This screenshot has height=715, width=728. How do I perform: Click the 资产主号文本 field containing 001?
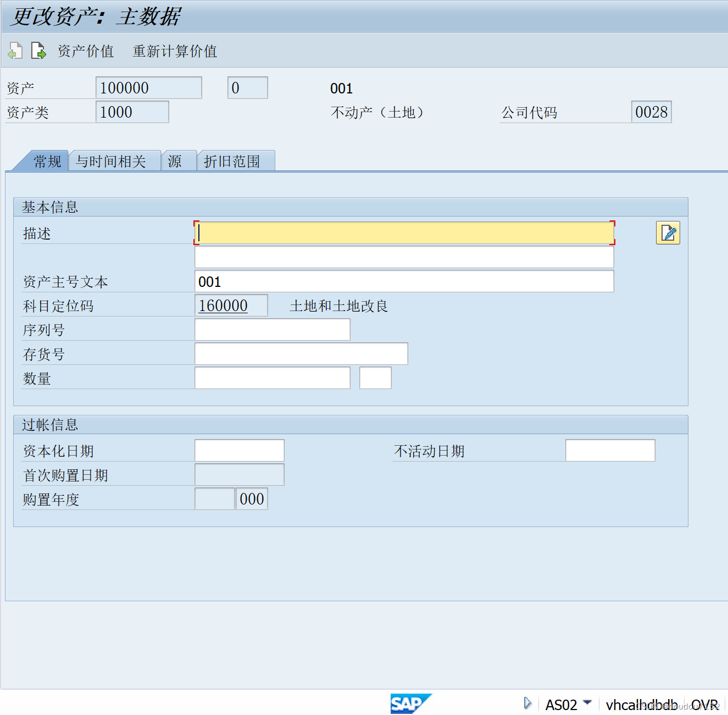[404, 281]
